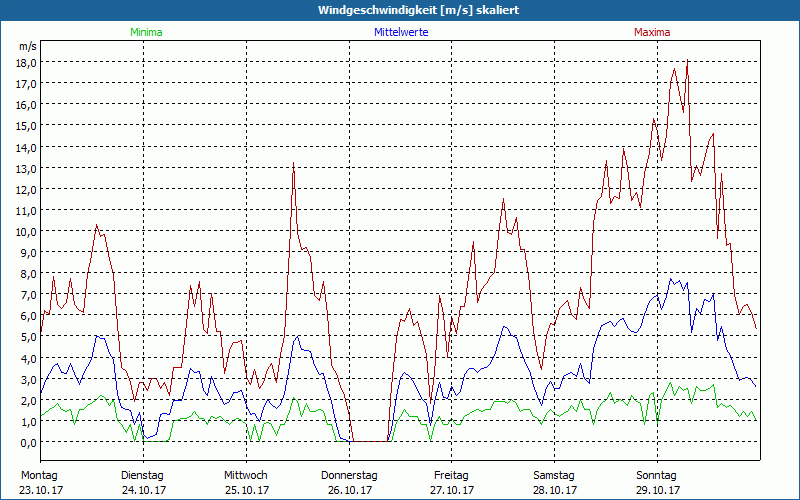Select the Donnerstag day label
800x500 pixels.
[x=349, y=475]
